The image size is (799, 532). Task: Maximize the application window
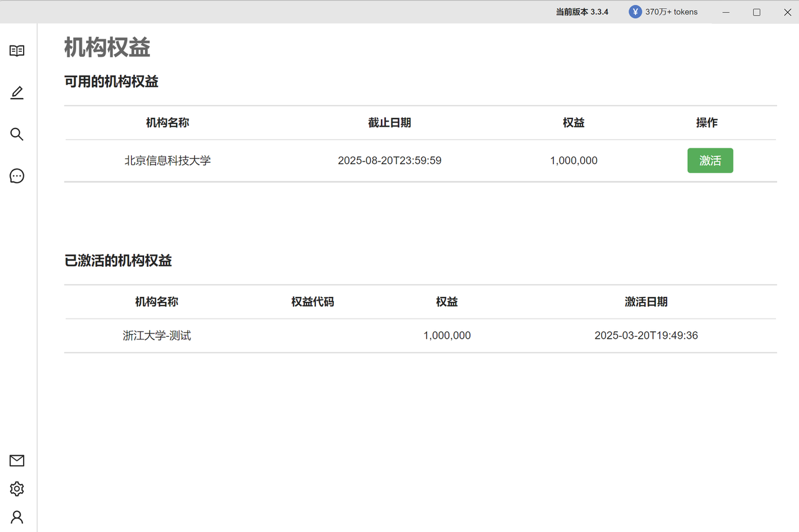click(757, 12)
